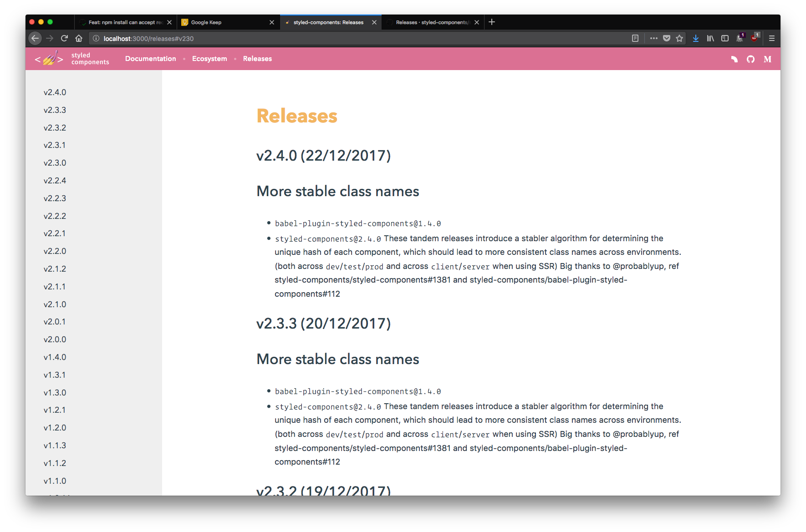Select the styled-components: Releases tab
Image resolution: width=806 pixels, height=532 pixels.
pyautogui.click(x=330, y=22)
